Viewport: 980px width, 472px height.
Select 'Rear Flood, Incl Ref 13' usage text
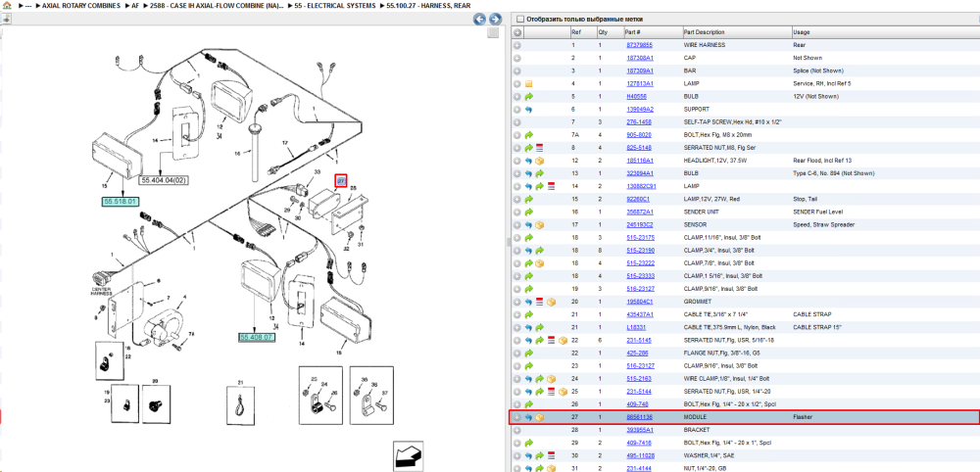[822, 161]
